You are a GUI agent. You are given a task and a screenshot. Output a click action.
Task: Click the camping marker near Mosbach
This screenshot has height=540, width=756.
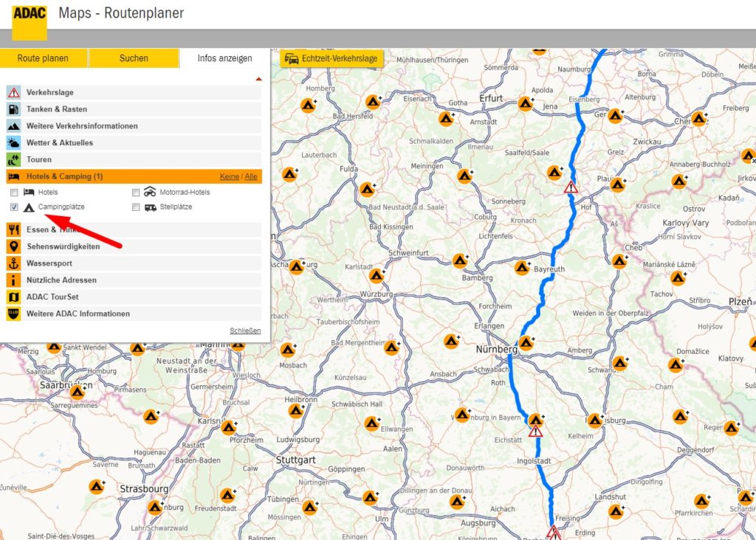click(x=288, y=350)
